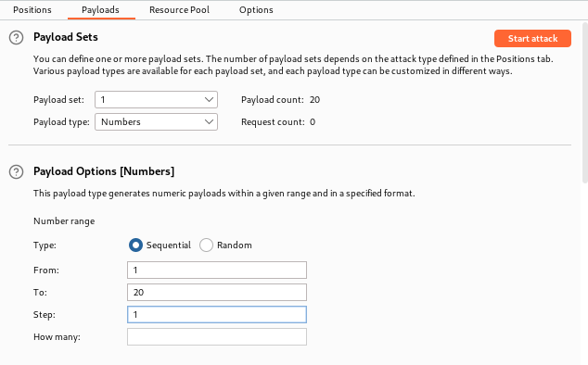Open the Options tab
Image resolution: width=588 pixels, height=365 pixels.
[x=256, y=10]
